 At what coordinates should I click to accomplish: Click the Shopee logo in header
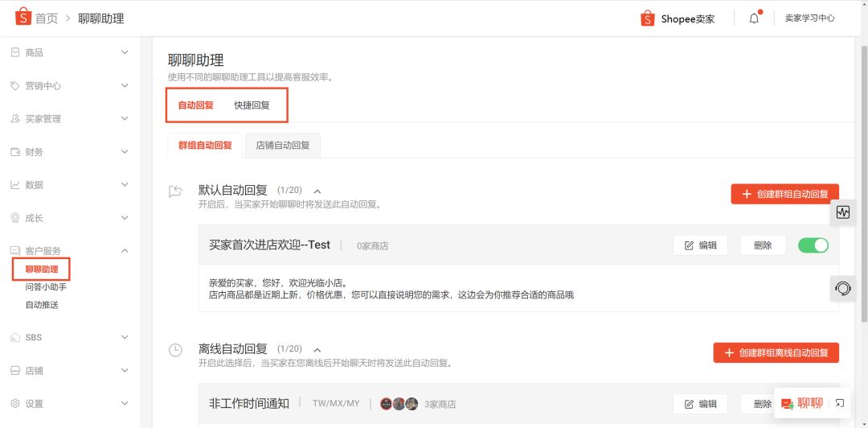[23, 17]
